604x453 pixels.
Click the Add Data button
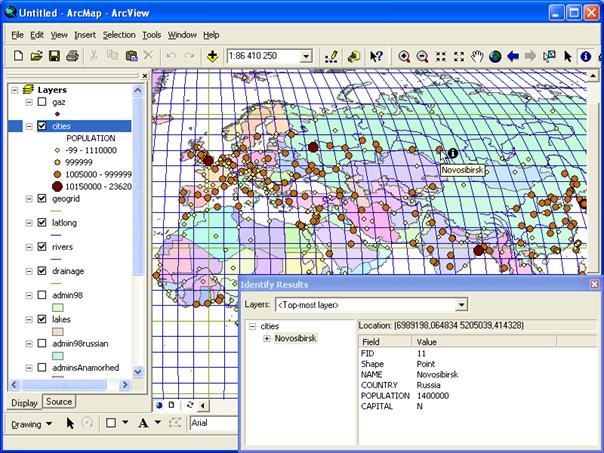(x=212, y=56)
